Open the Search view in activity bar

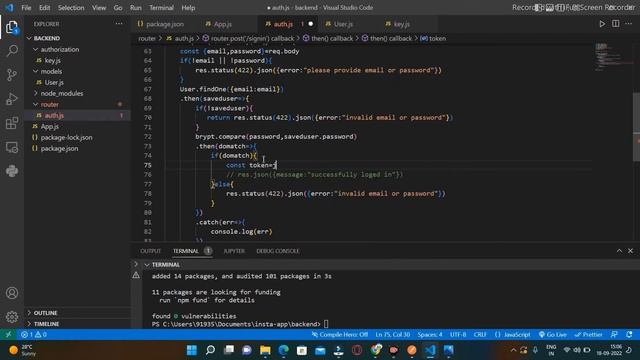12,51
